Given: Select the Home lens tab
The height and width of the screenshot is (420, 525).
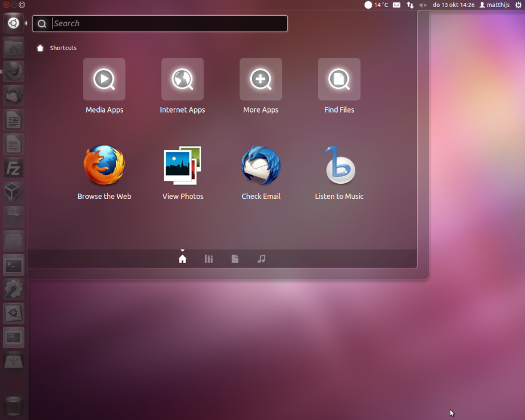Looking at the screenshot, I should pos(183,259).
